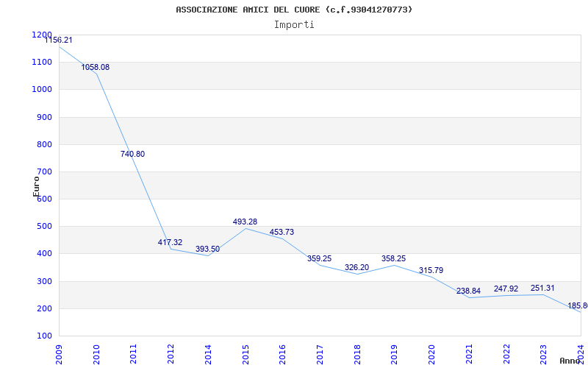Select year 2012 axis tick

[171, 355]
